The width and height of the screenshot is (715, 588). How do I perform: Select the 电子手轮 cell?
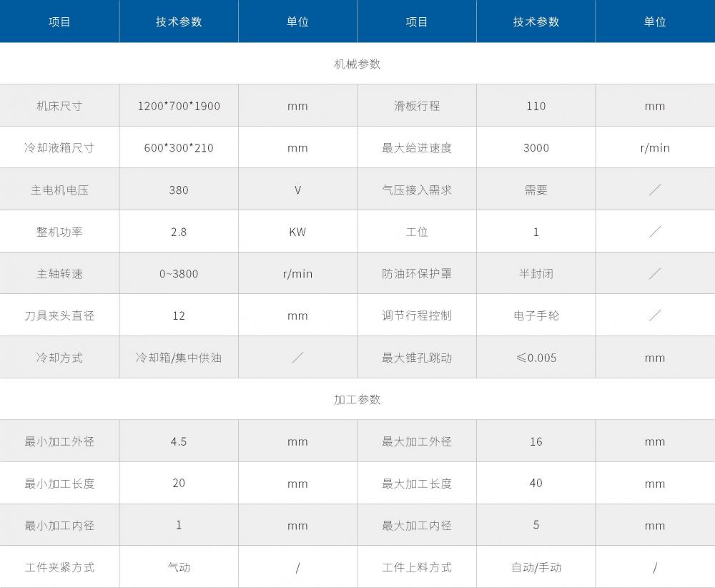pyautogui.click(x=536, y=315)
